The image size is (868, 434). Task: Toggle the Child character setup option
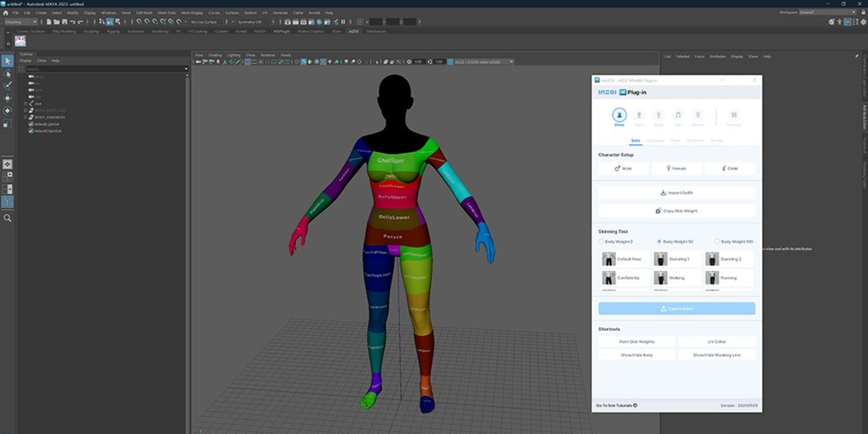coord(730,168)
